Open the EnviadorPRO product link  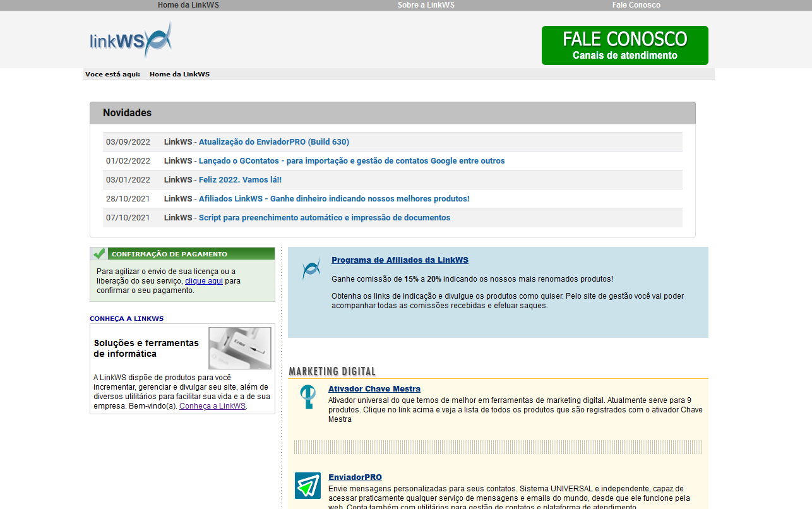355,477
